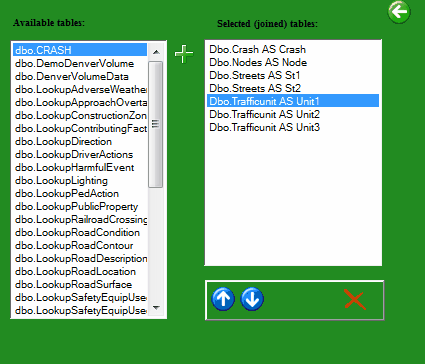Move selected table down with blue arrow
This screenshot has height=364, width=425.
pos(252,299)
